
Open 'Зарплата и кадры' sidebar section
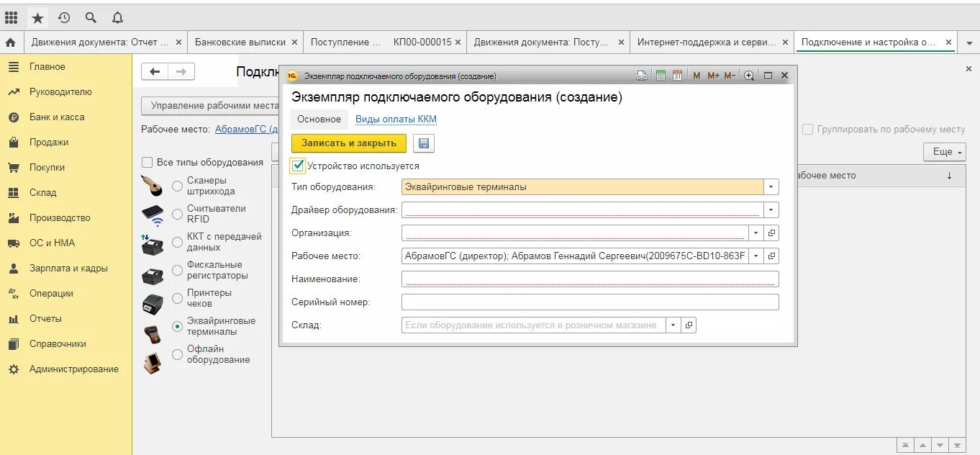point(68,268)
